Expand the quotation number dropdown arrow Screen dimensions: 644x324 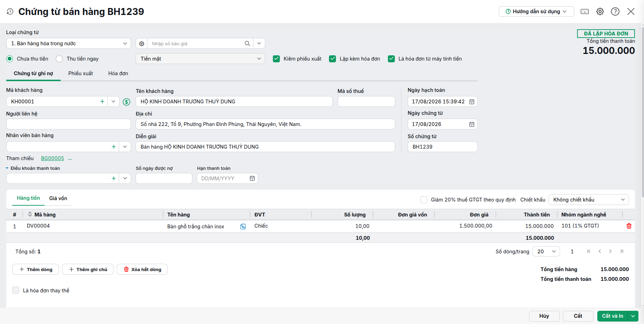click(259, 44)
